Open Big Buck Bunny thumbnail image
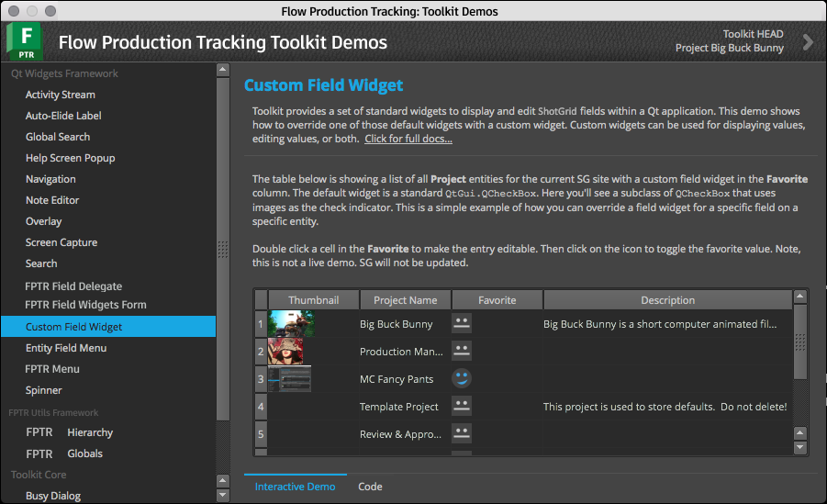 point(291,323)
